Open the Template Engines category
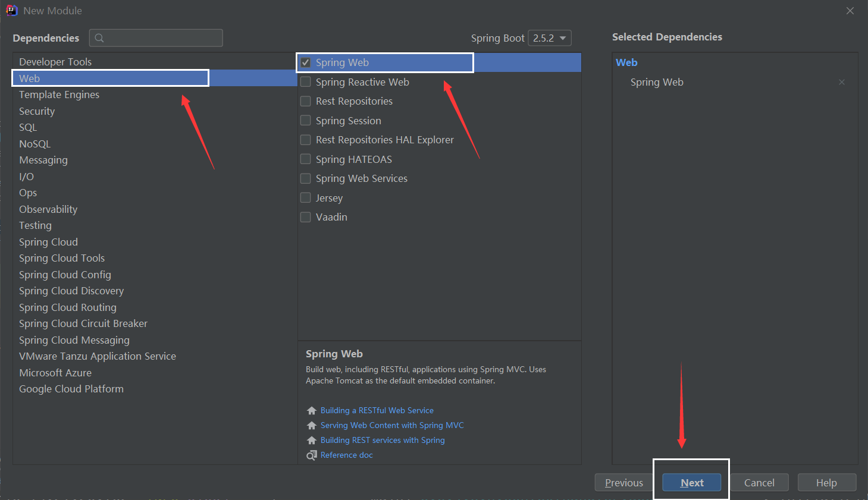This screenshot has height=500, width=868. 155,95
